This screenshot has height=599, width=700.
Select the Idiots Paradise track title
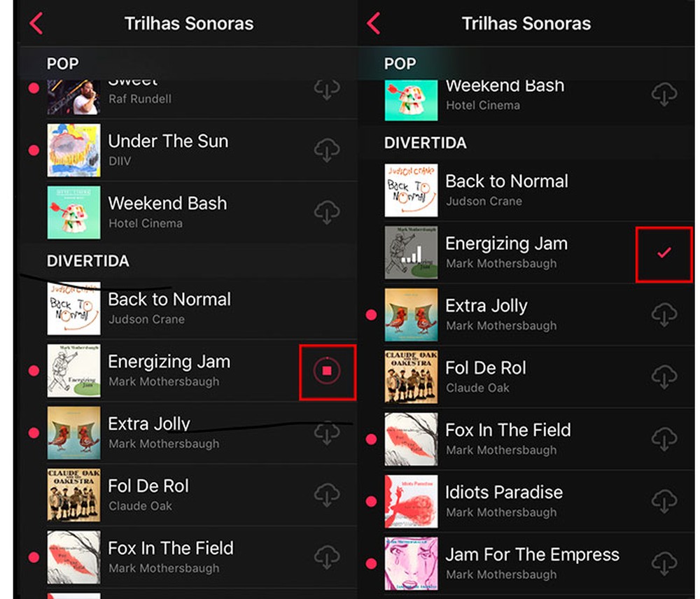point(504,492)
